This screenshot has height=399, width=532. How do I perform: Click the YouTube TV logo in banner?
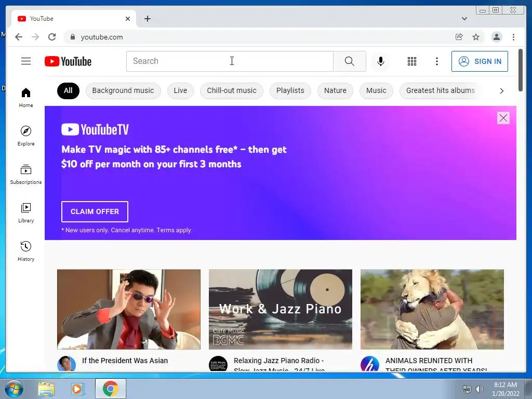tap(95, 129)
